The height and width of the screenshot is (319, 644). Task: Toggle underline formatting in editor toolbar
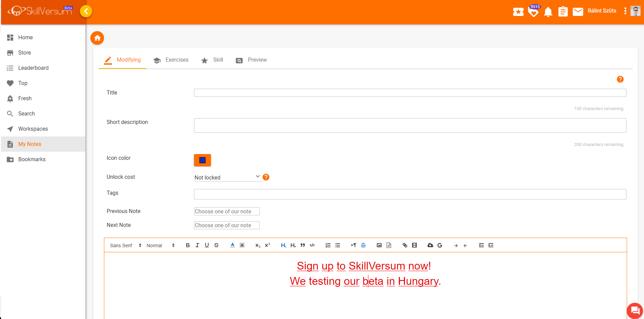point(207,245)
